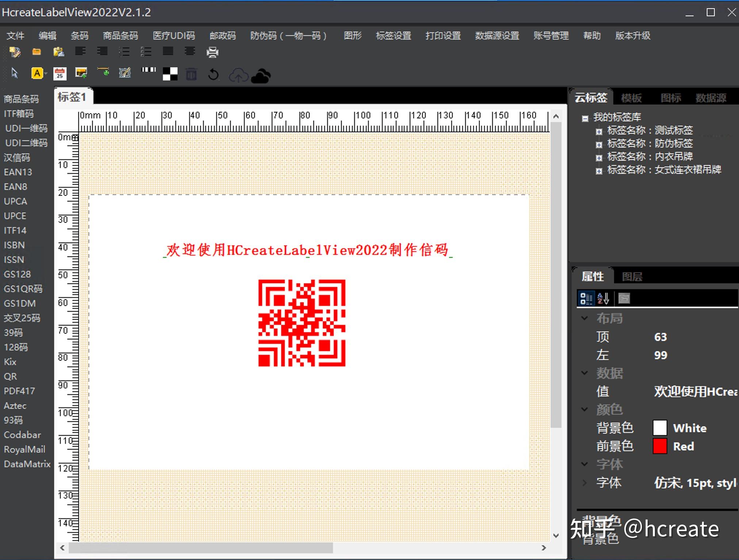
Task: Select the text tool with yellow A icon
Action: click(x=38, y=73)
